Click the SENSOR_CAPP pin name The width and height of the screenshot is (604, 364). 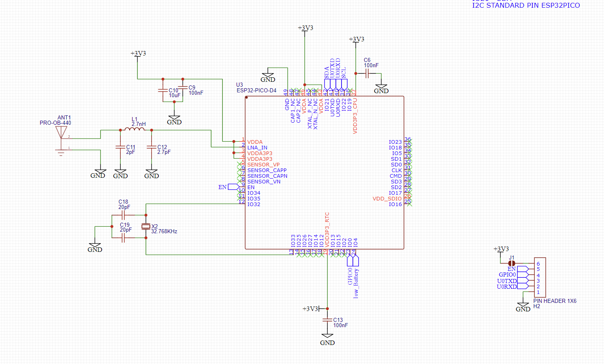click(267, 170)
